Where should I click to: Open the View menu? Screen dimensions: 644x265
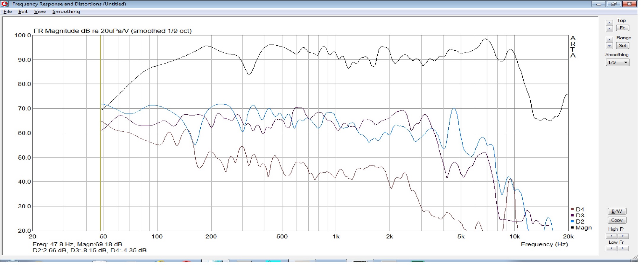pyautogui.click(x=40, y=12)
